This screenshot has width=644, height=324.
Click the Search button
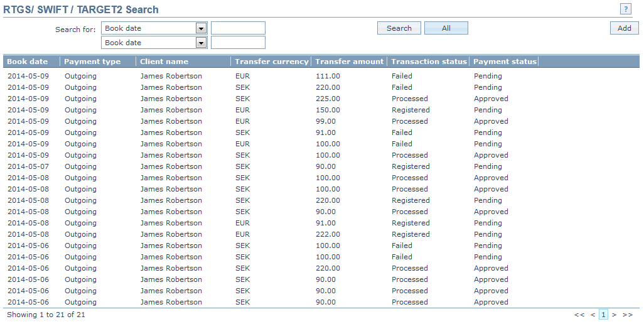coord(399,28)
